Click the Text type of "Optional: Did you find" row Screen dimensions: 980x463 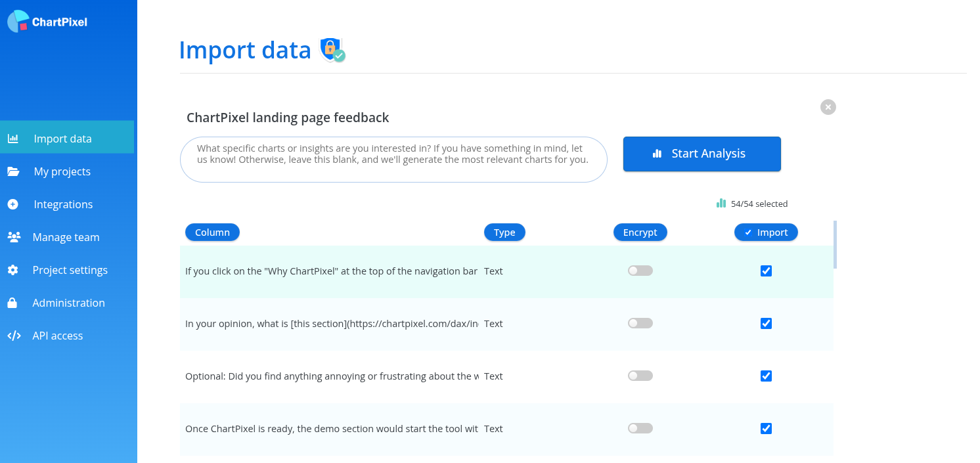(493, 376)
